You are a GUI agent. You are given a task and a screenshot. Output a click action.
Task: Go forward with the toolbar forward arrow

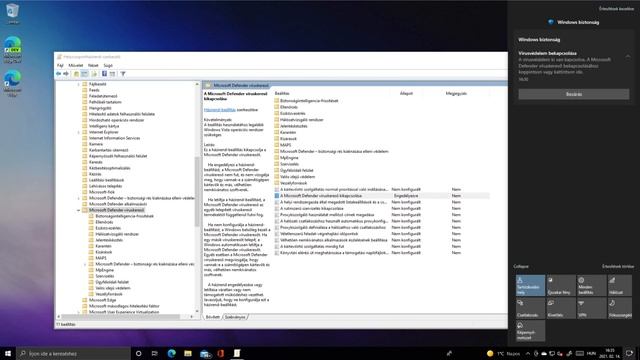(x=66, y=74)
